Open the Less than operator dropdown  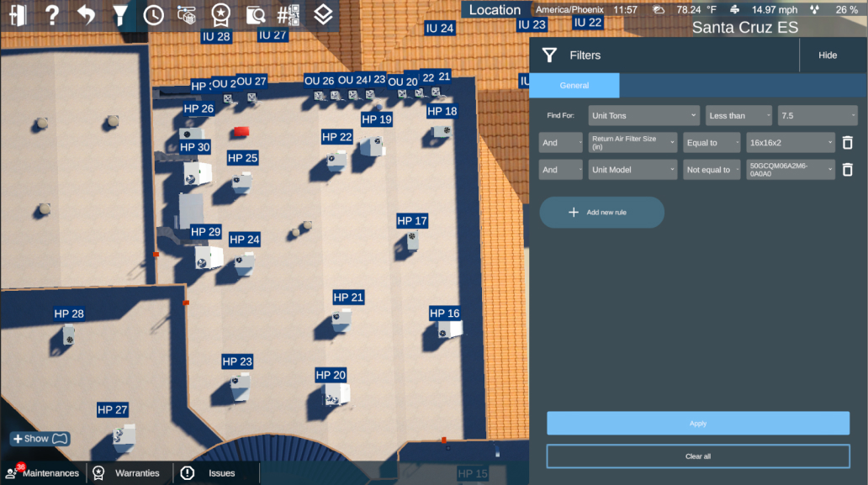pyautogui.click(x=738, y=116)
